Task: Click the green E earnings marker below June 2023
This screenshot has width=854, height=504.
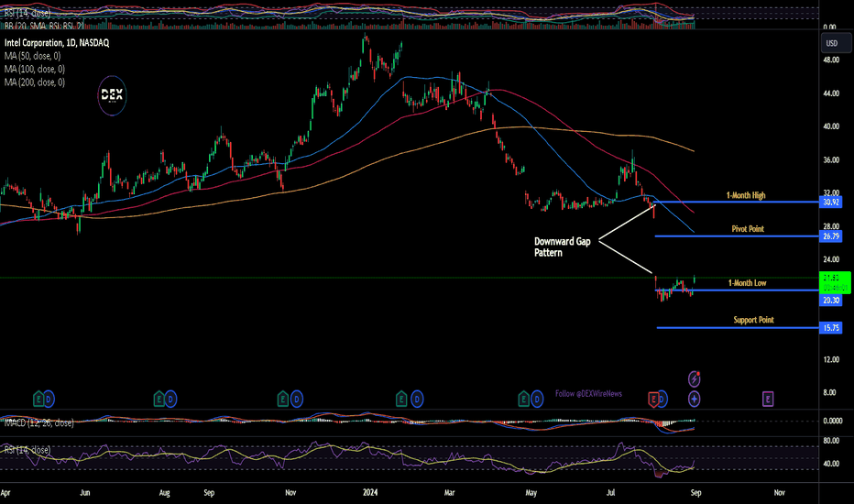Action: [x=38, y=400]
